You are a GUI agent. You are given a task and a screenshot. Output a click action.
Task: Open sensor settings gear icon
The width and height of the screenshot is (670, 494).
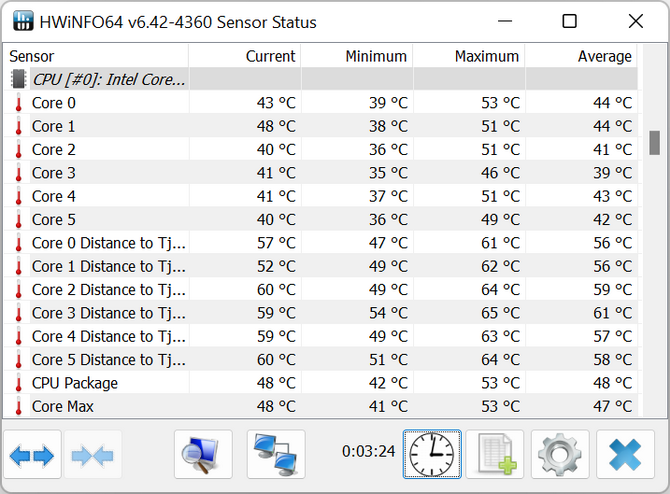click(x=560, y=455)
